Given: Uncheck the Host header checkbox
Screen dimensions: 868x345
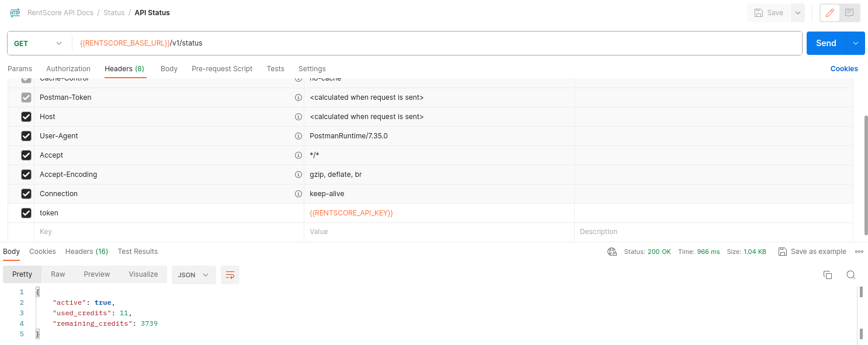Looking at the screenshot, I should [26, 117].
